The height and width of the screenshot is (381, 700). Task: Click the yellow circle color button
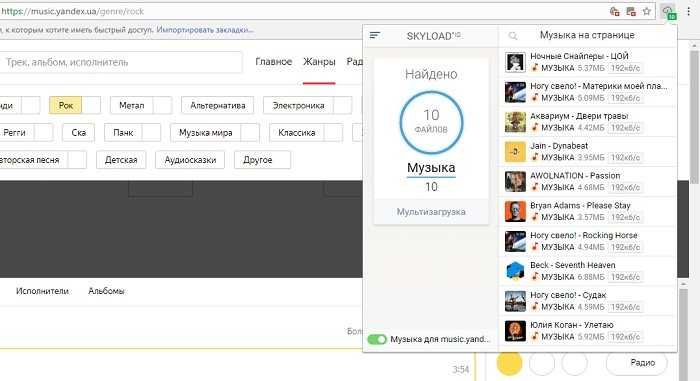tap(509, 363)
